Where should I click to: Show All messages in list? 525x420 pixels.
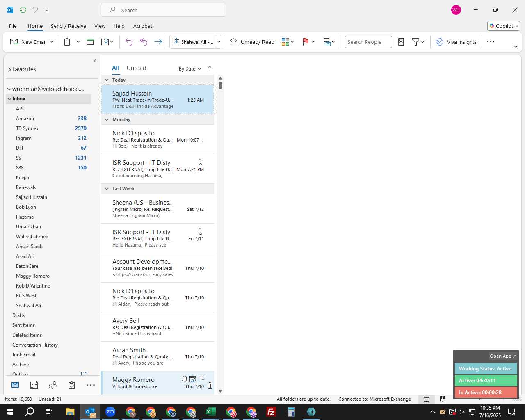pyautogui.click(x=116, y=68)
